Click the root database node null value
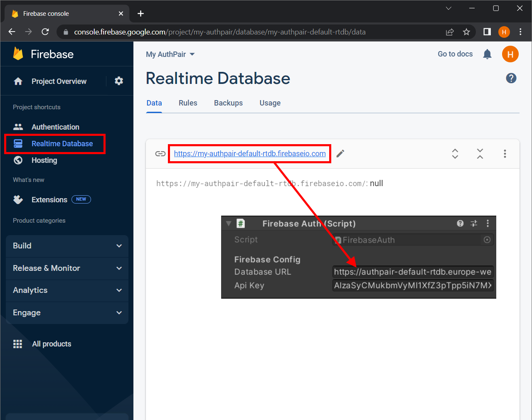The height and width of the screenshot is (420, 532). [377, 184]
